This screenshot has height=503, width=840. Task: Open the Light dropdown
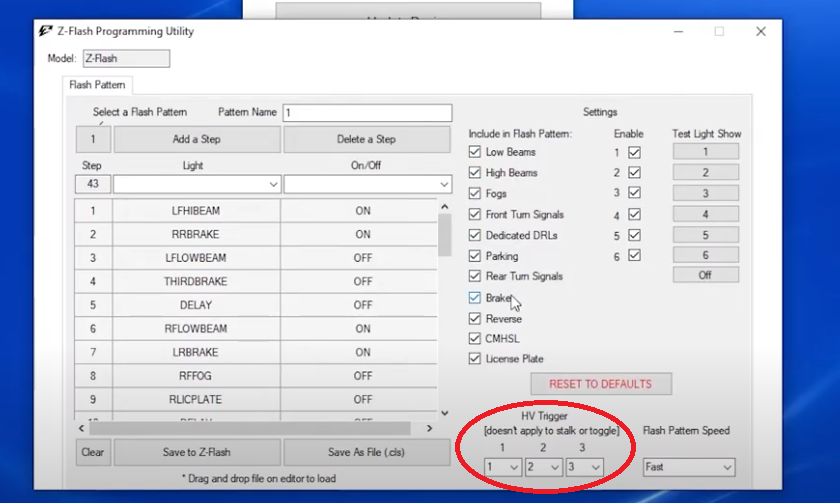(197, 184)
